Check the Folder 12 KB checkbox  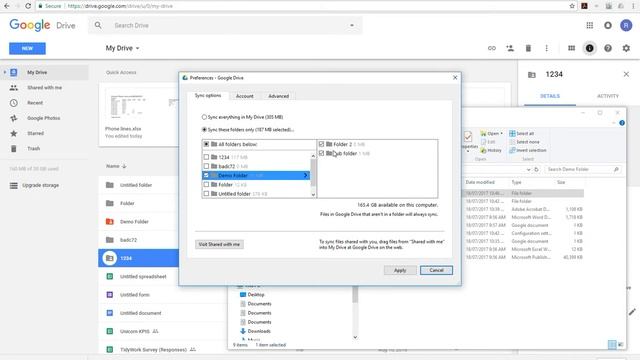[x=206, y=185]
